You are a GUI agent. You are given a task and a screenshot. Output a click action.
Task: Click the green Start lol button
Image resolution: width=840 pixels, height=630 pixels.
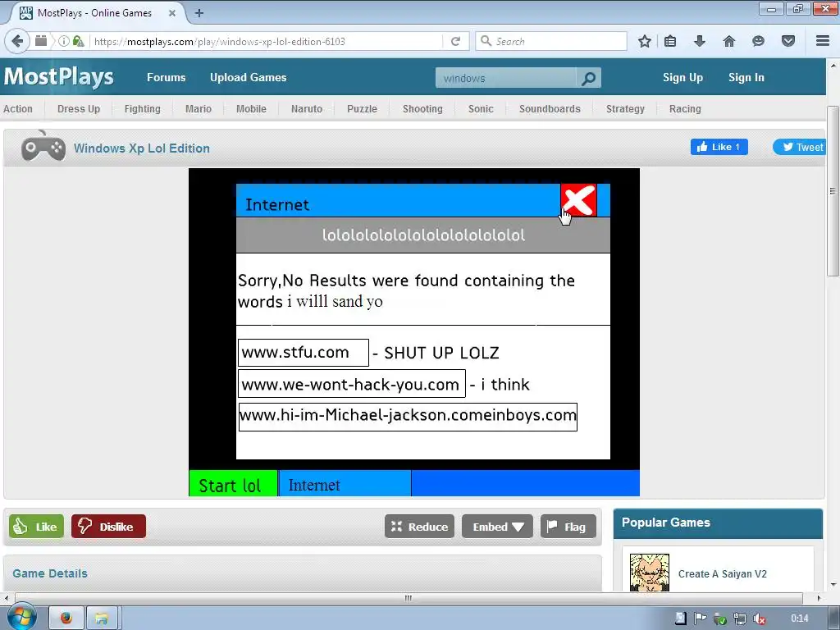[x=233, y=483]
